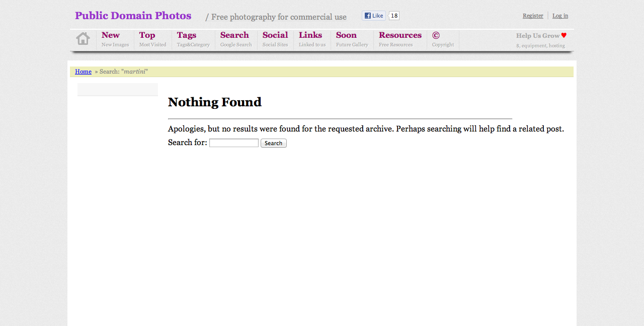Focus the Search for input field
Screen dimensions: 644x326
click(x=234, y=143)
